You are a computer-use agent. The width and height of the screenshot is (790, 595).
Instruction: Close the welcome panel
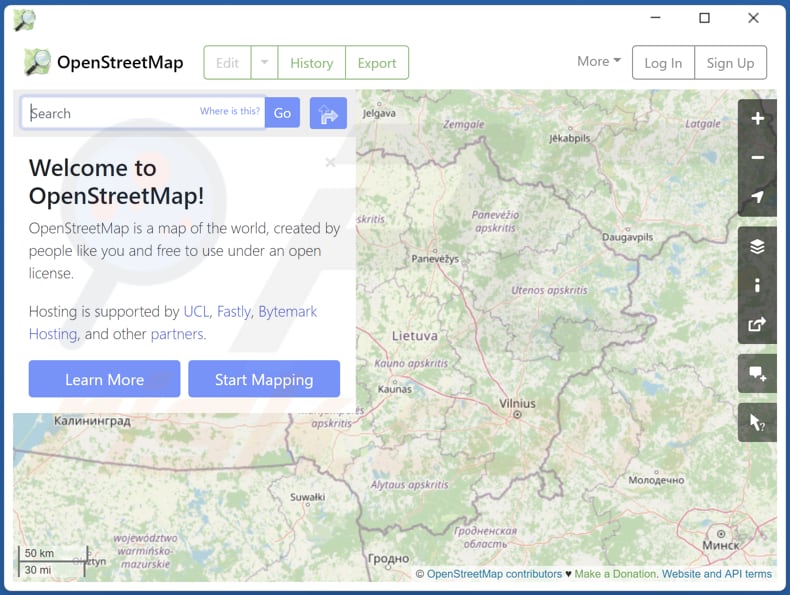click(x=331, y=162)
